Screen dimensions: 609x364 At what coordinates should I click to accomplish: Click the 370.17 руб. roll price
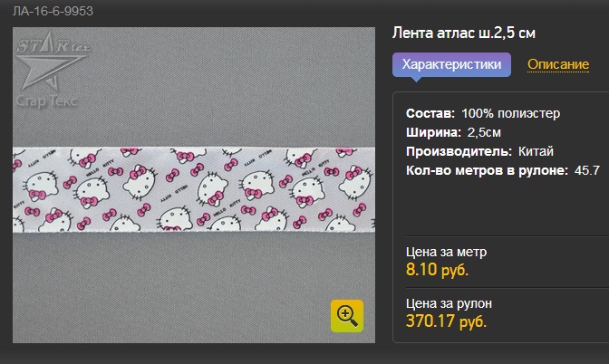[446, 321]
